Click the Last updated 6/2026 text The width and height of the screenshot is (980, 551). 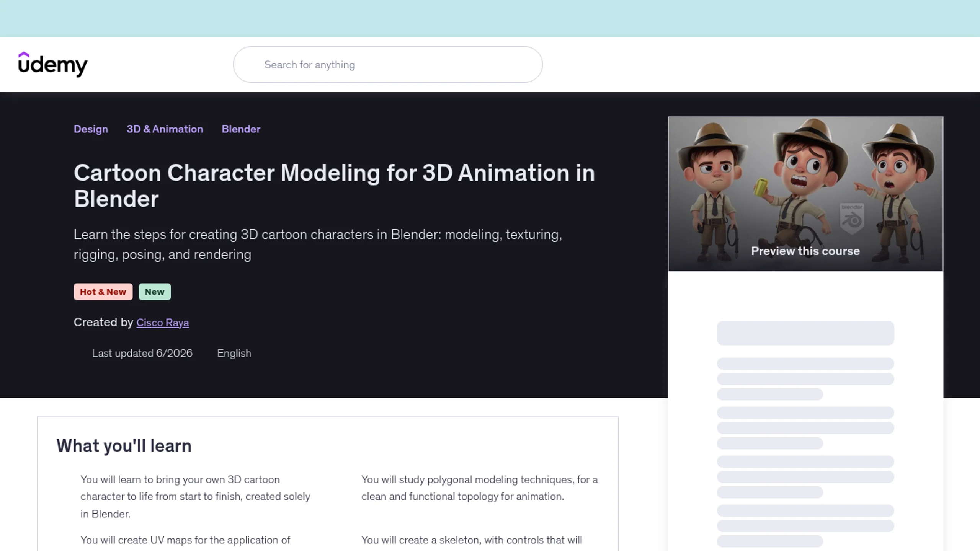pyautogui.click(x=142, y=353)
